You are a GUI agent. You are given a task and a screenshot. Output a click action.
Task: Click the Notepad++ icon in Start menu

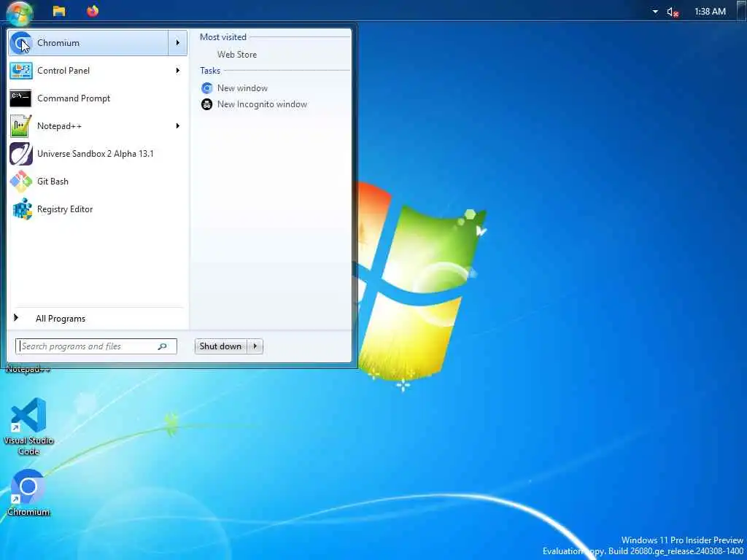[21, 126]
